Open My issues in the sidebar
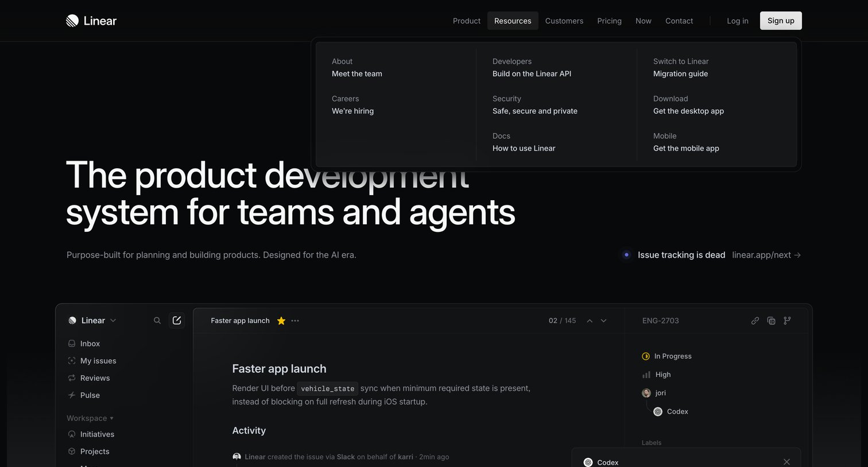The image size is (868, 467). tap(98, 361)
